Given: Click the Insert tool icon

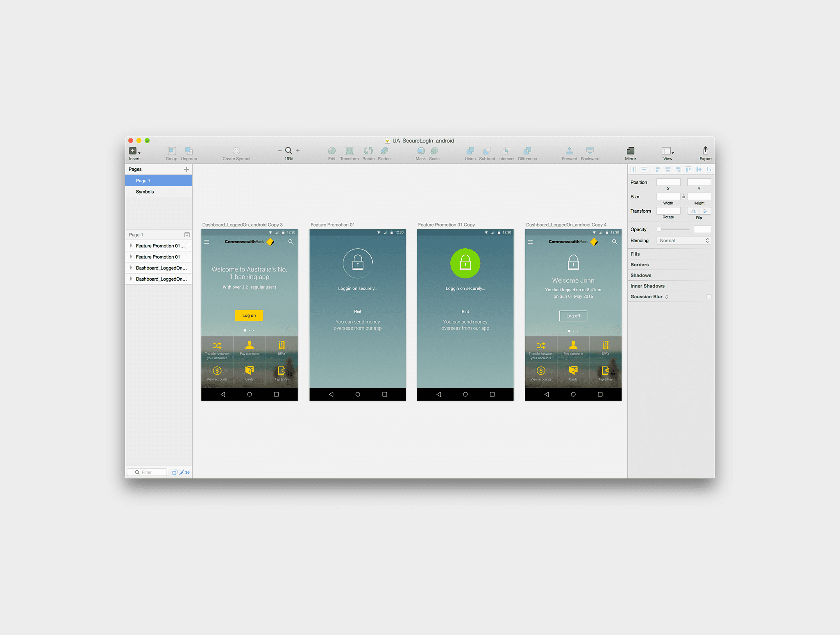Looking at the screenshot, I should pyautogui.click(x=133, y=151).
